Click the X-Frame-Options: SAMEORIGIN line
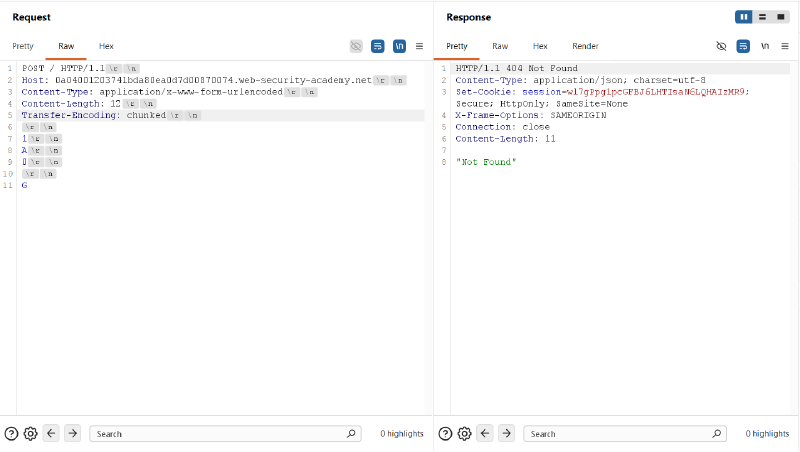This screenshot has width=800, height=452. [531, 115]
